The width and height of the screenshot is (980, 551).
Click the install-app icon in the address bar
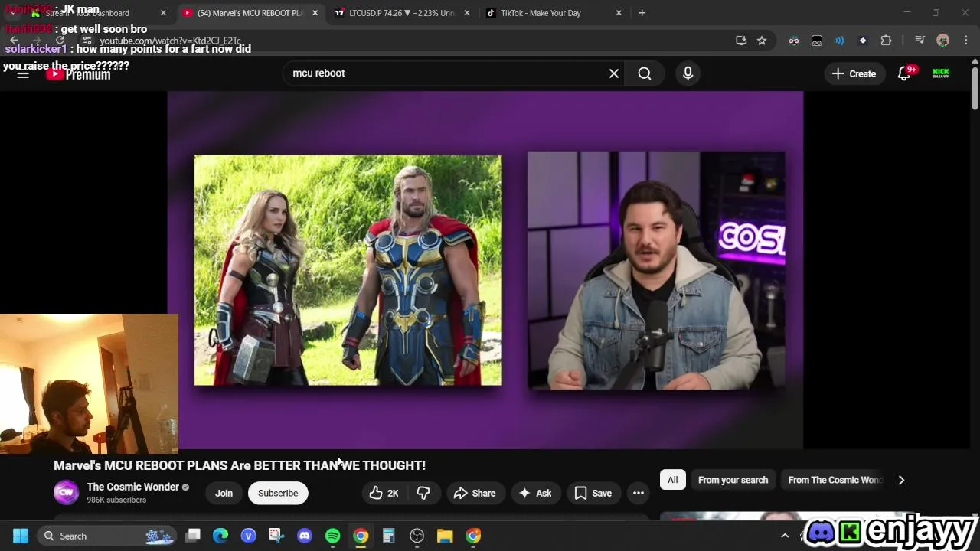tap(740, 41)
